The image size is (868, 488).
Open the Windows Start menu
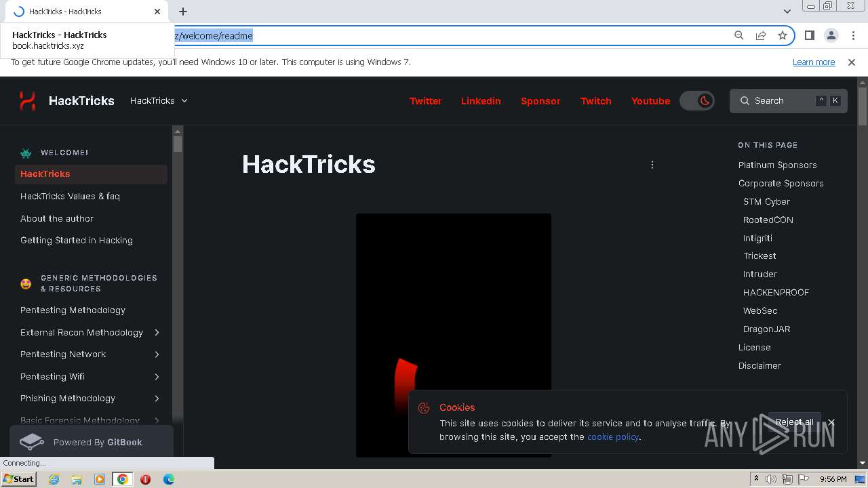coord(19,479)
